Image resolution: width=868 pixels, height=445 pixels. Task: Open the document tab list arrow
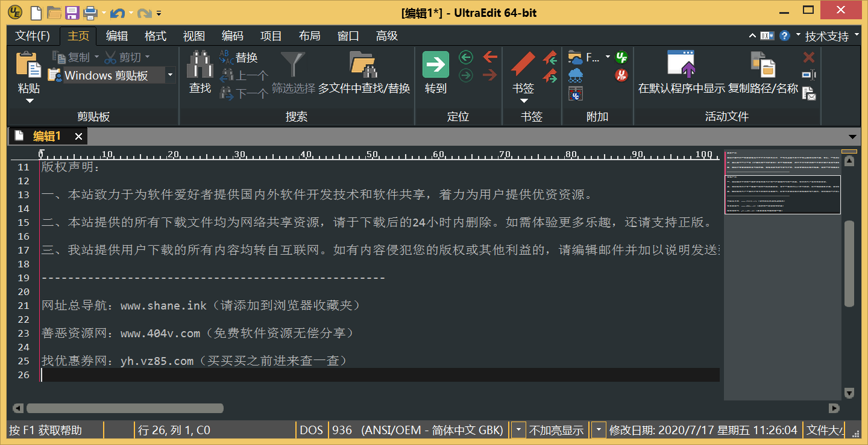[852, 137]
